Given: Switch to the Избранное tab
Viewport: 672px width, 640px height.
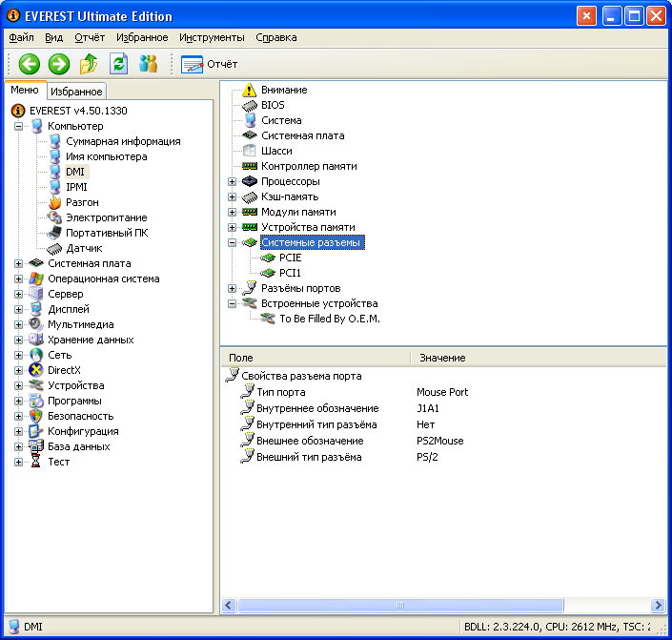Looking at the screenshot, I should point(76,92).
